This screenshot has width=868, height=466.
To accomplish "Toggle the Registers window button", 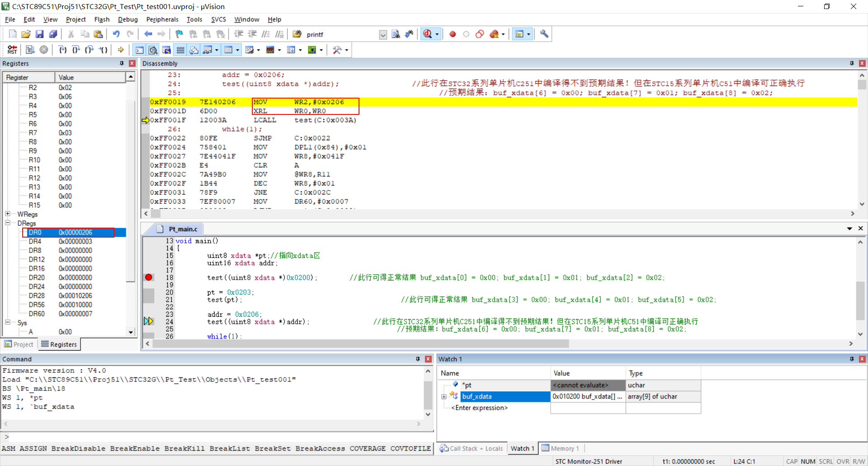I will (x=180, y=50).
